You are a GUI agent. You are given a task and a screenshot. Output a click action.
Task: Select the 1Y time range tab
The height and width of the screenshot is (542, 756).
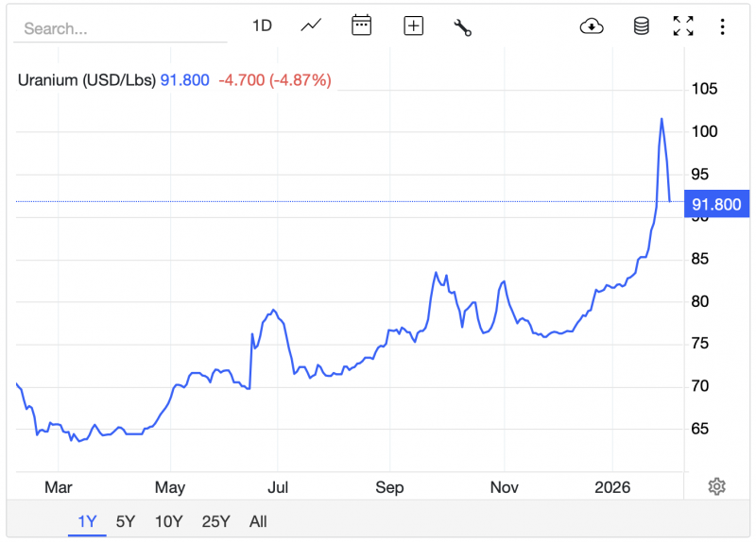coord(87,521)
